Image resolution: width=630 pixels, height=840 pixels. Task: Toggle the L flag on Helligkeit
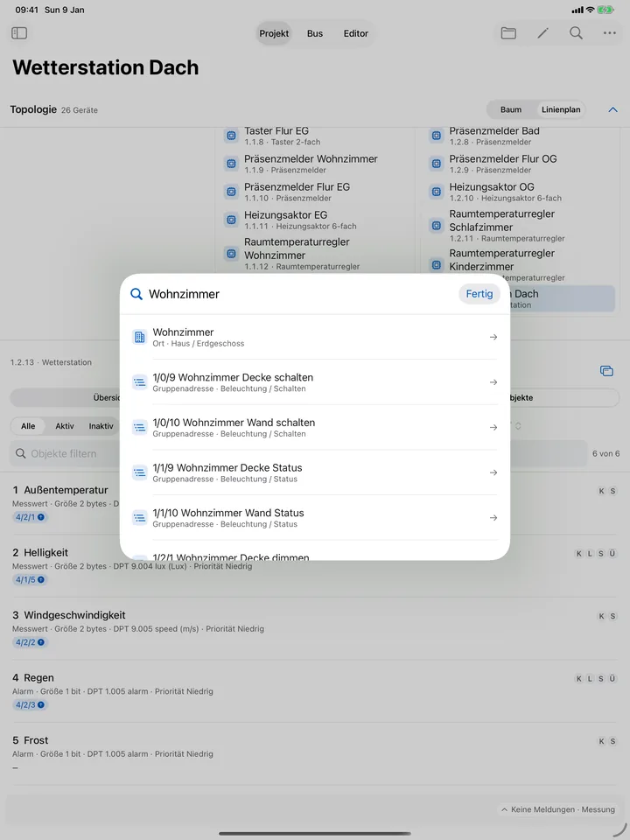(590, 553)
